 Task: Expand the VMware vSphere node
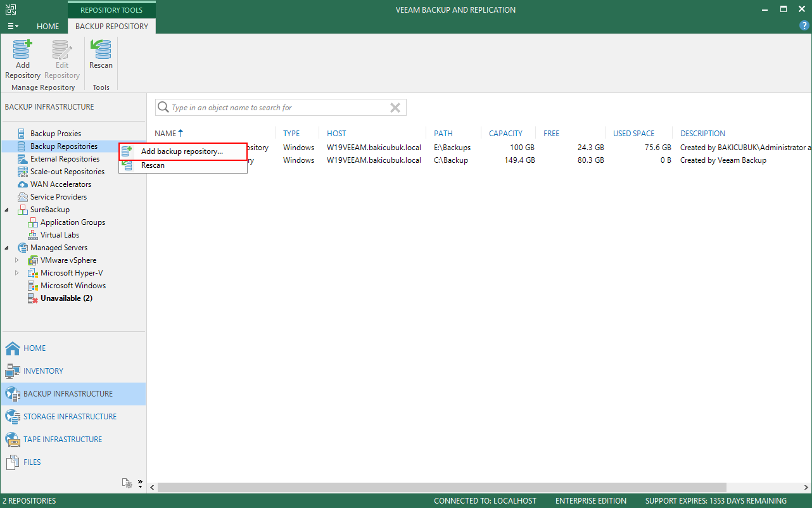(x=17, y=260)
